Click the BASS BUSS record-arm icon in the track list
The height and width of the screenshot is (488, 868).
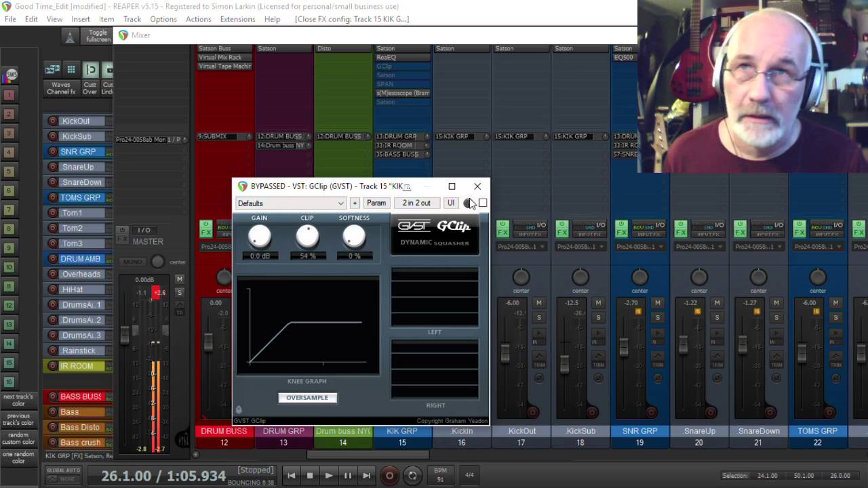tap(52, 396)
